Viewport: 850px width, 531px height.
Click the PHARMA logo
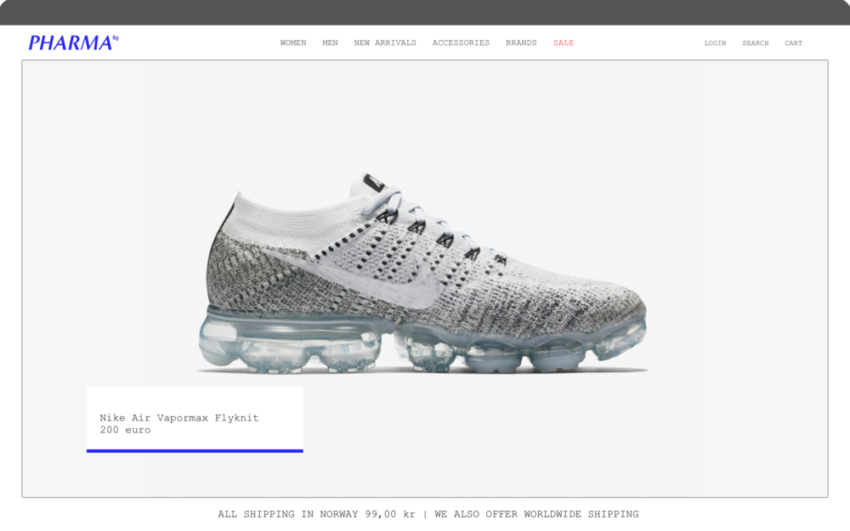73,42
